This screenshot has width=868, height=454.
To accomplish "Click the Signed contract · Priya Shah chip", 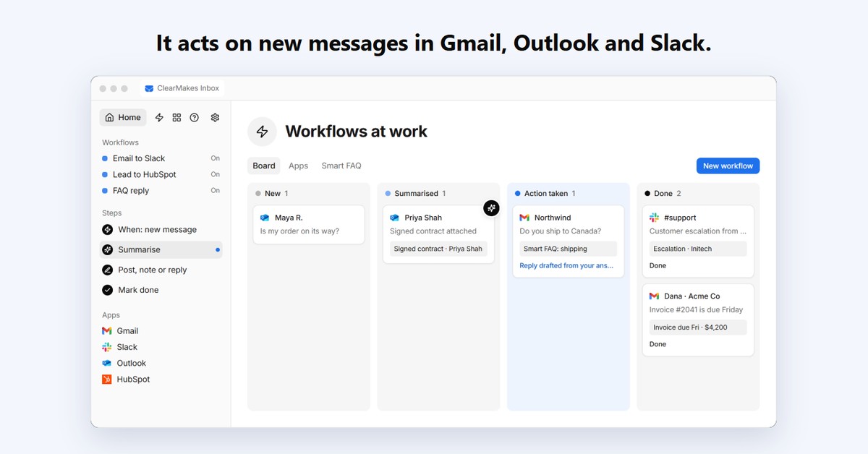I will [x=438, y=249].
